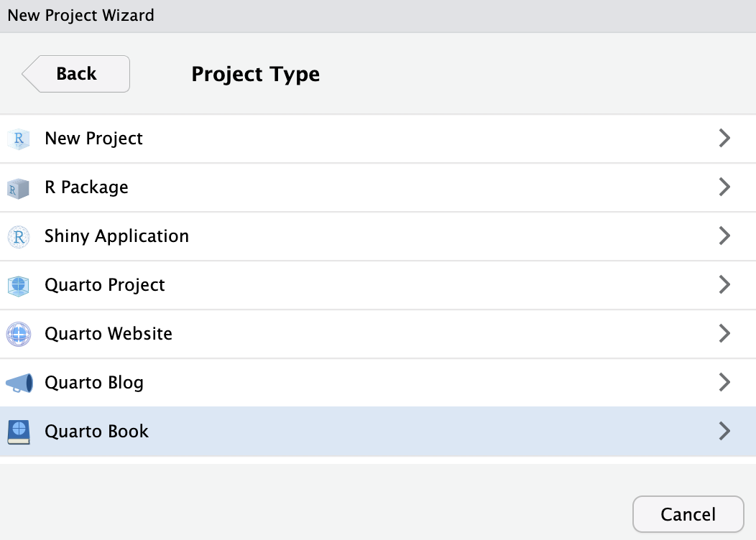Click the Quarto Project icon

coord(19,285)
